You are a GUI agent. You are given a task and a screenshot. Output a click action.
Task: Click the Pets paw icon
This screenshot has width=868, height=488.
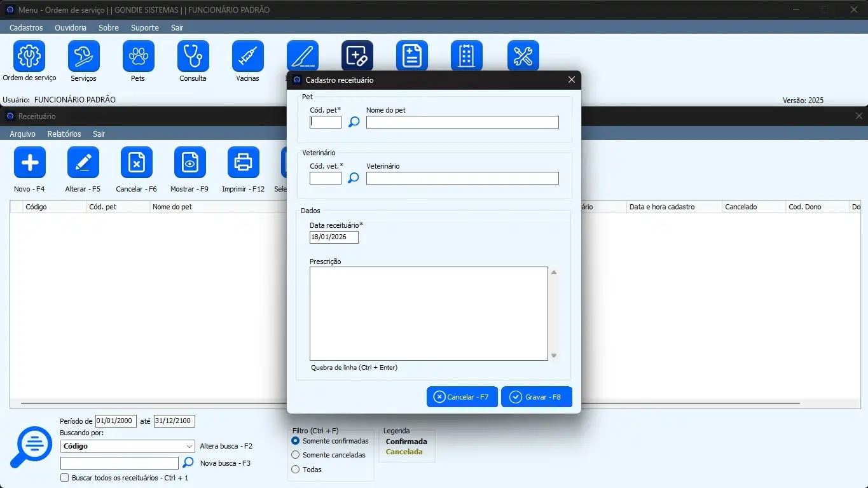click(138, 57)
